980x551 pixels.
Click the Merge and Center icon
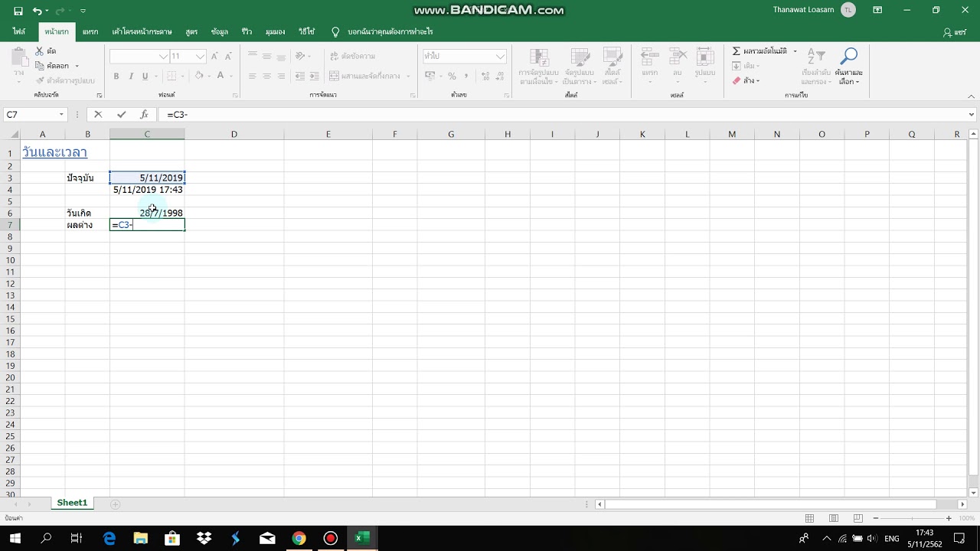point(335,76)
